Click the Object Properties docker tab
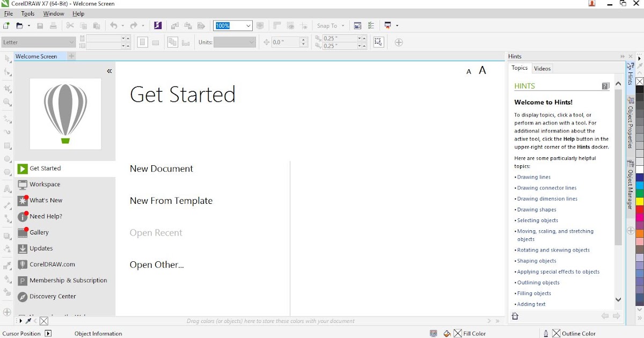Screen dimensions: 644x338 pyautogui.click(x=631, y=123)
